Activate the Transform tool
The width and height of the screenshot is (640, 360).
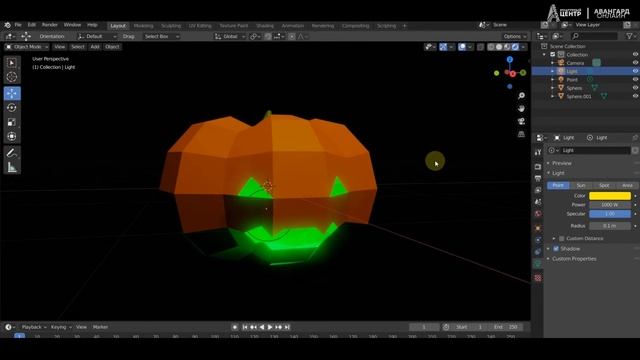point(11,136)
